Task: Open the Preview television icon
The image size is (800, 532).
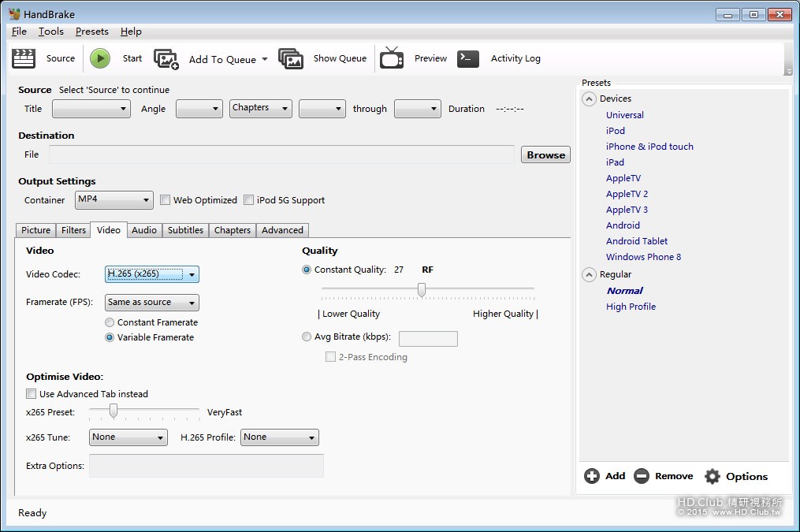Action: pos(392,58)
